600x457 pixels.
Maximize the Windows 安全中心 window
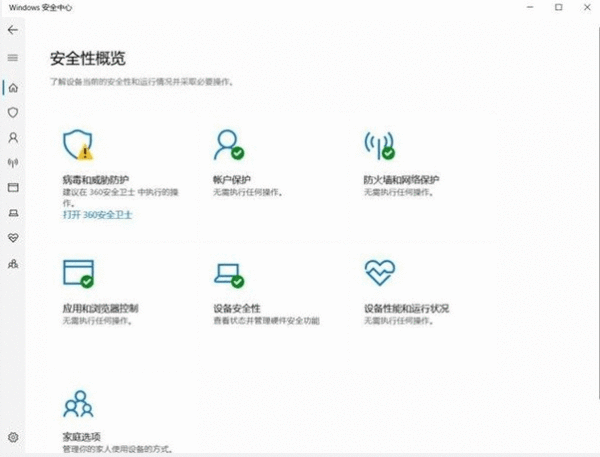click(x=559, y=8)
